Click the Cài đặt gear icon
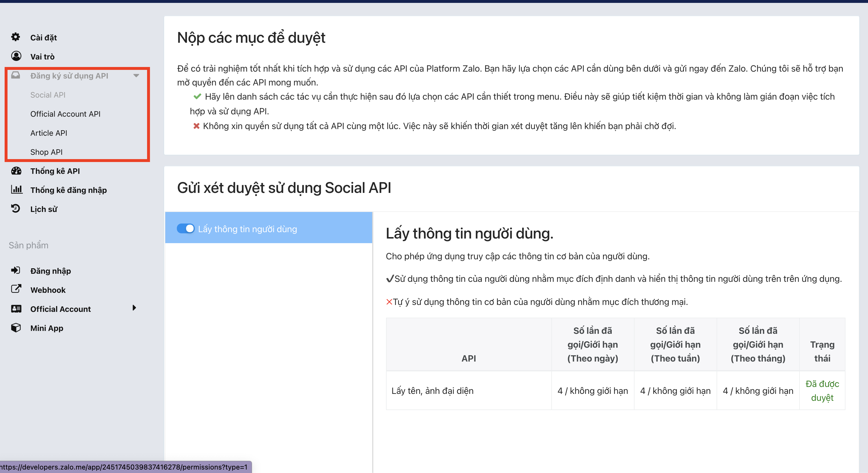 click(x=16, y=37)
